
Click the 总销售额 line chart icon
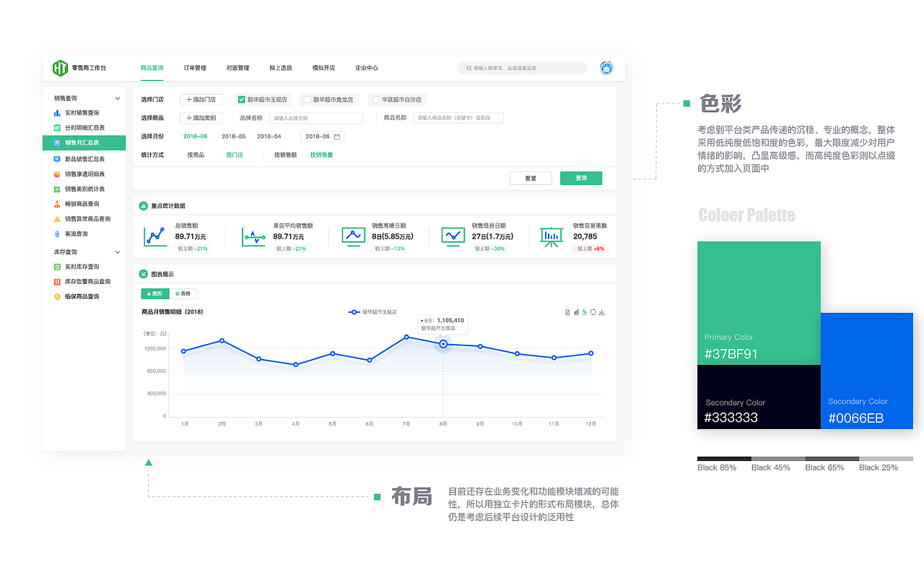click(x=155, y=237)
